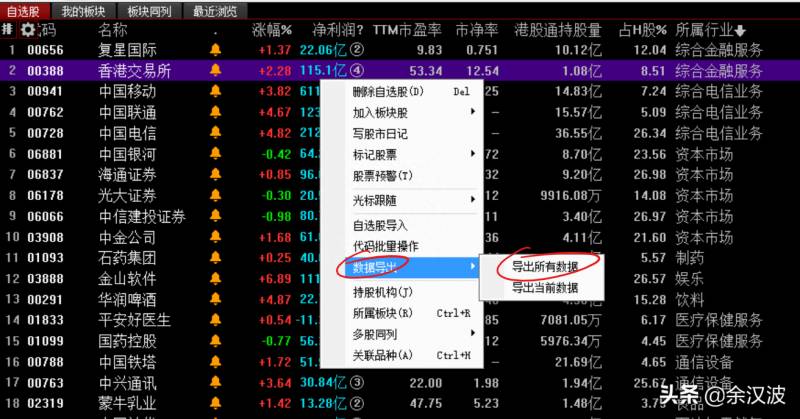
Task: Click the bell icon for 中国联通
Action: (x=215, y=112)
